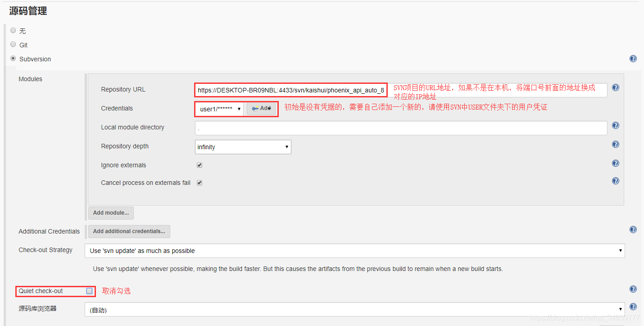The image size is (644, 326).
Task: Click the Add module... button
Action: tap(111, 213)
